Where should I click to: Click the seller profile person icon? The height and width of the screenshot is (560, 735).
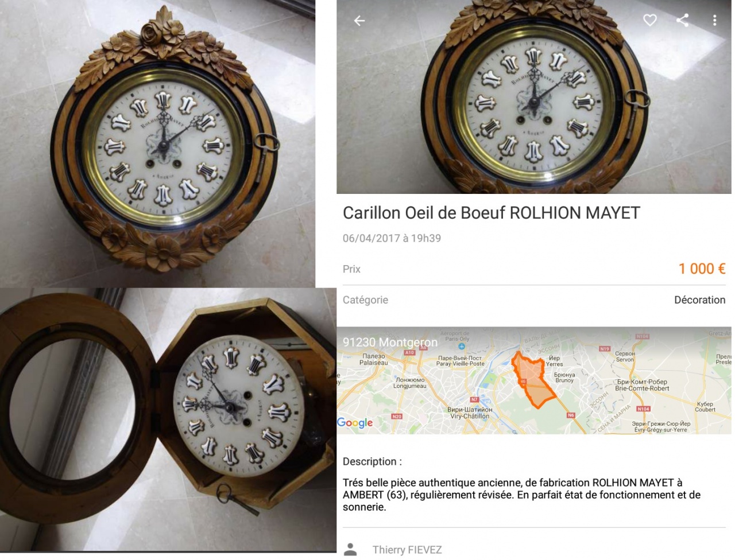350,550
